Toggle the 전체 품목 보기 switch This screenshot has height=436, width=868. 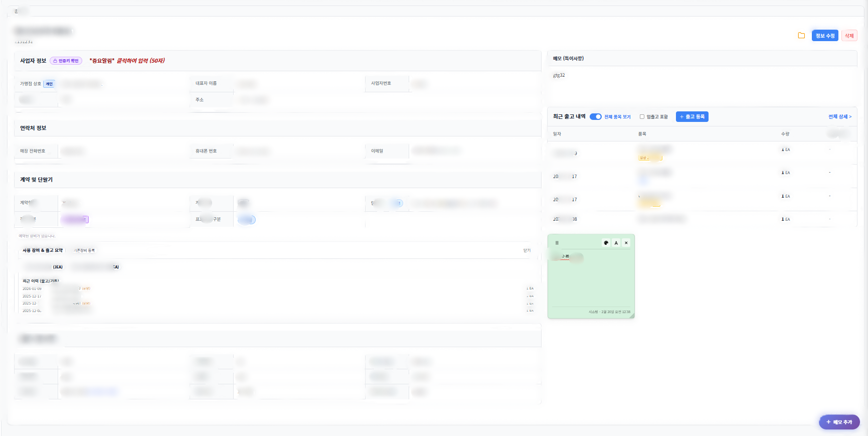(595, 117)
